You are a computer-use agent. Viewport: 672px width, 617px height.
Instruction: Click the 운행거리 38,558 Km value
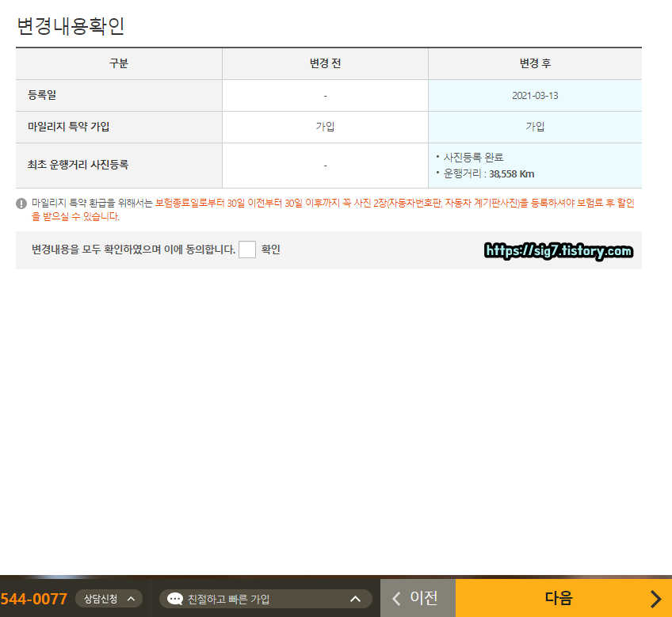tap(489, 174)
